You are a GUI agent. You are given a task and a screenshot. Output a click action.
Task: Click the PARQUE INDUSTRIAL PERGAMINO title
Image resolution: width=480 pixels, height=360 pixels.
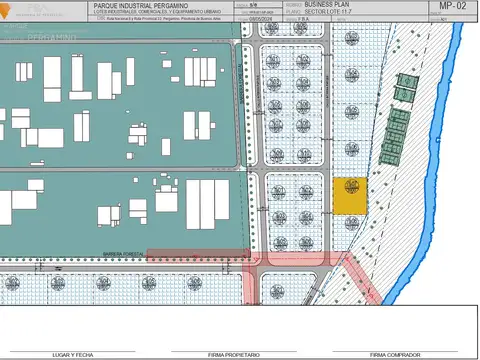[141, 6]
